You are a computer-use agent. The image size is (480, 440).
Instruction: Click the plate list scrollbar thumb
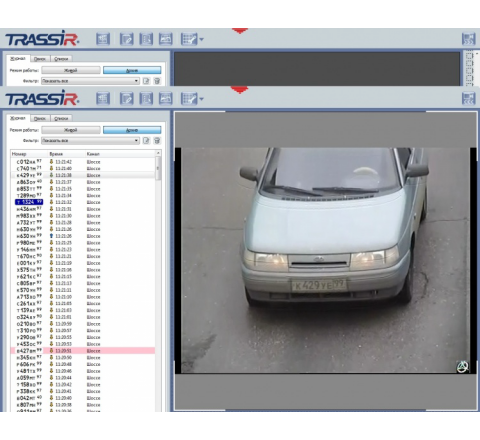coord(158,169)
